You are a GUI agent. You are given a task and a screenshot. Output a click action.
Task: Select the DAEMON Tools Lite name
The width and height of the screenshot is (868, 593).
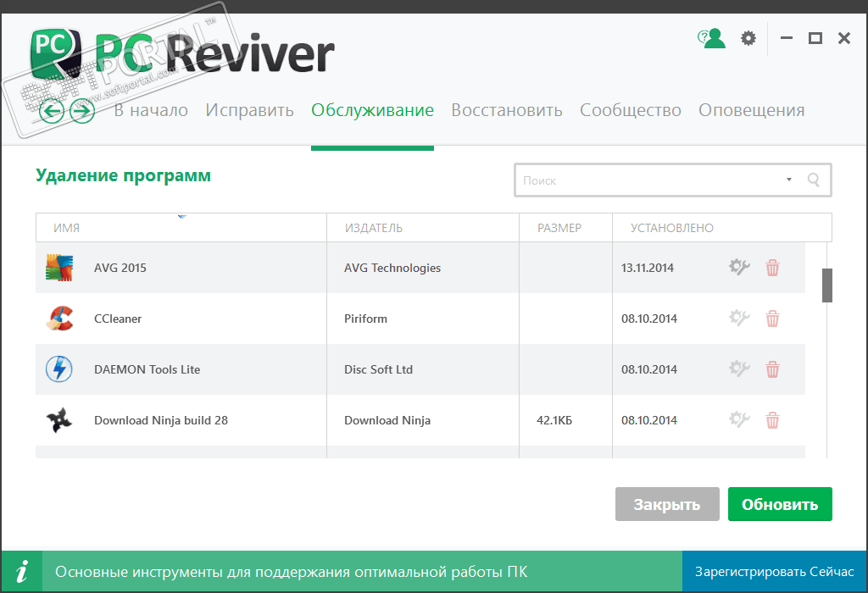(x=147, y=369)
